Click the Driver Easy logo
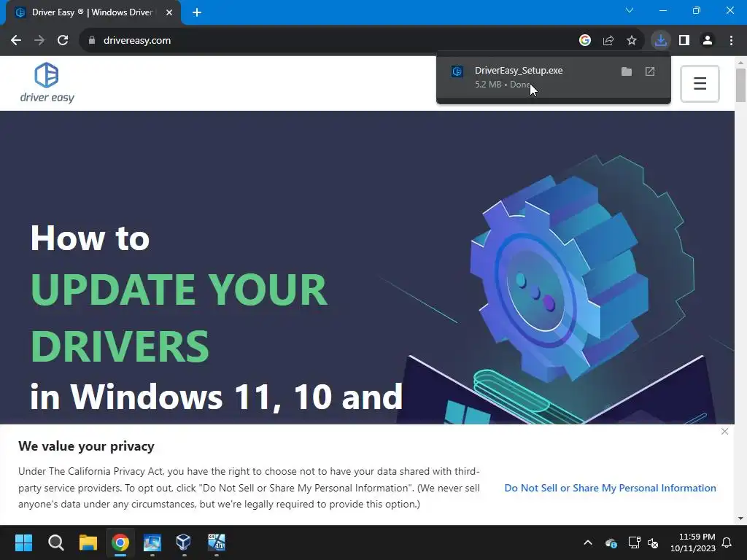Screen dimensions: 747x560 tap(47, 82)
